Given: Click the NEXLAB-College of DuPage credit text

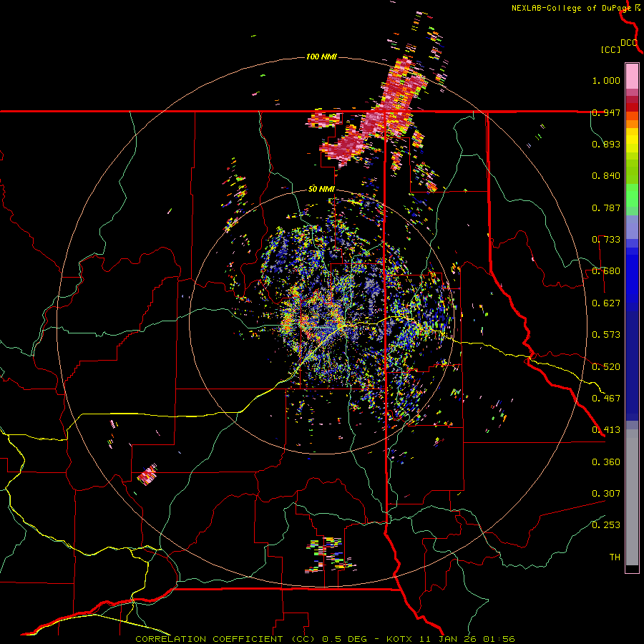Looking at the screenshot, I should tap(572, 8).
